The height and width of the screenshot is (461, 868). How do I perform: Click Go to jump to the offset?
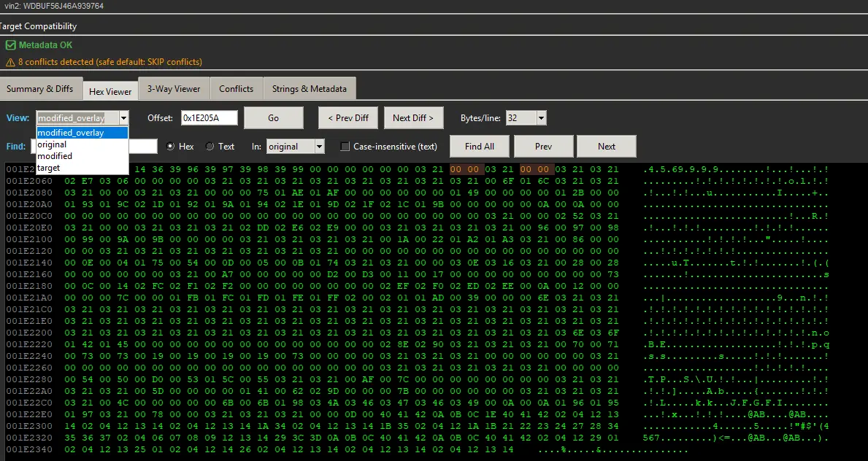pyautogui.click(x=273, y=117)
